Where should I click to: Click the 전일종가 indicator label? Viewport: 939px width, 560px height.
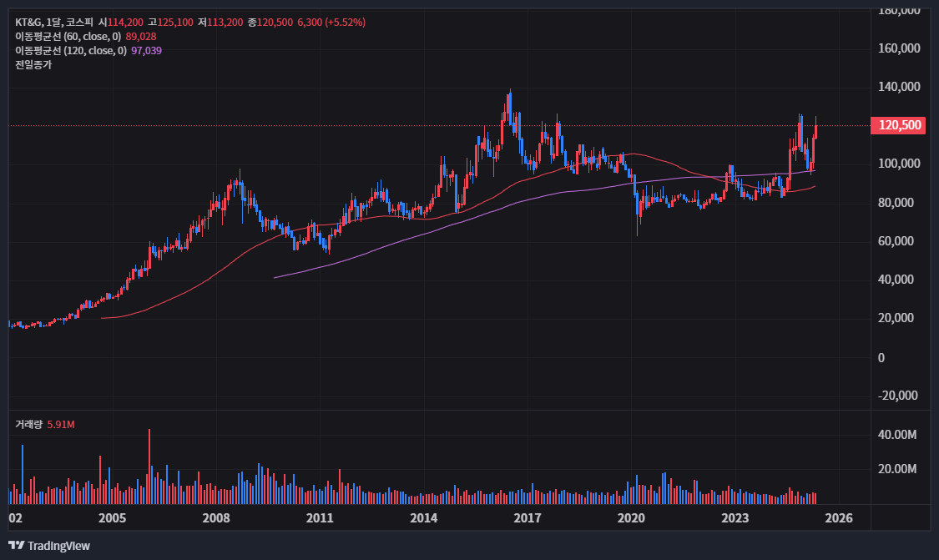tap(33, 65)
